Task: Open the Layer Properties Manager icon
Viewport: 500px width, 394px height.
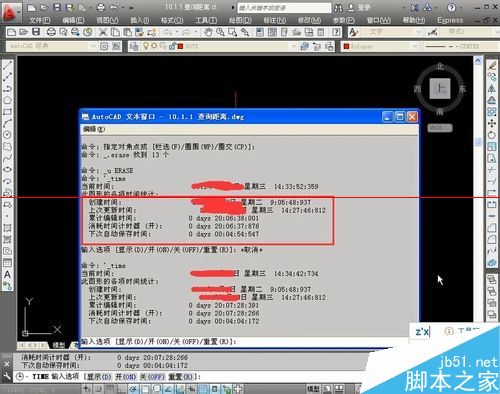Action: point(134,46)
